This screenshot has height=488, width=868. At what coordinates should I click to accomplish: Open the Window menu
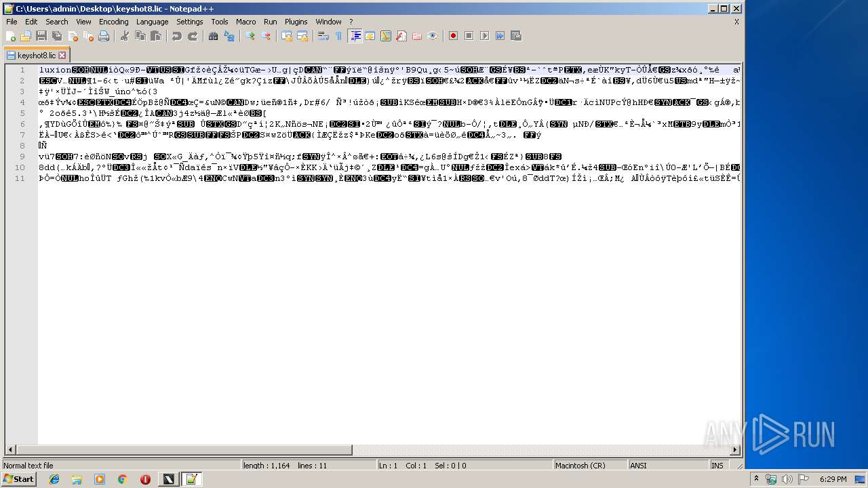(x=328, y=22)
